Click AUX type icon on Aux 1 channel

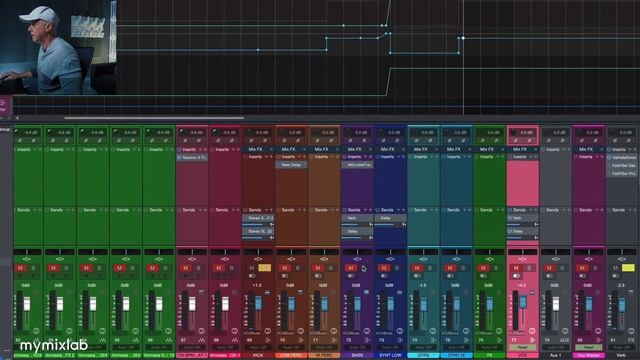tap(565, 340)
